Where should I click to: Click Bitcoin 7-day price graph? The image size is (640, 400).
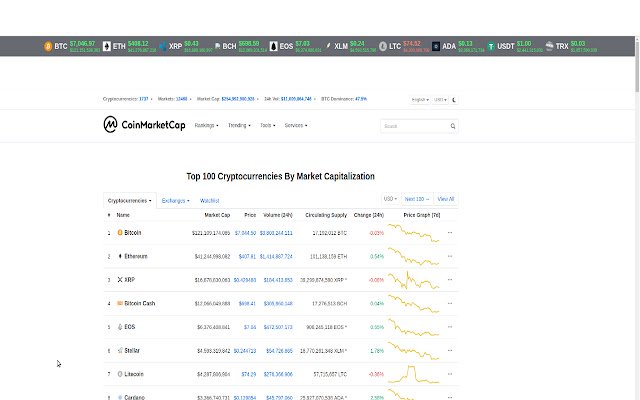pyautogui.click(x=413, y=233)
